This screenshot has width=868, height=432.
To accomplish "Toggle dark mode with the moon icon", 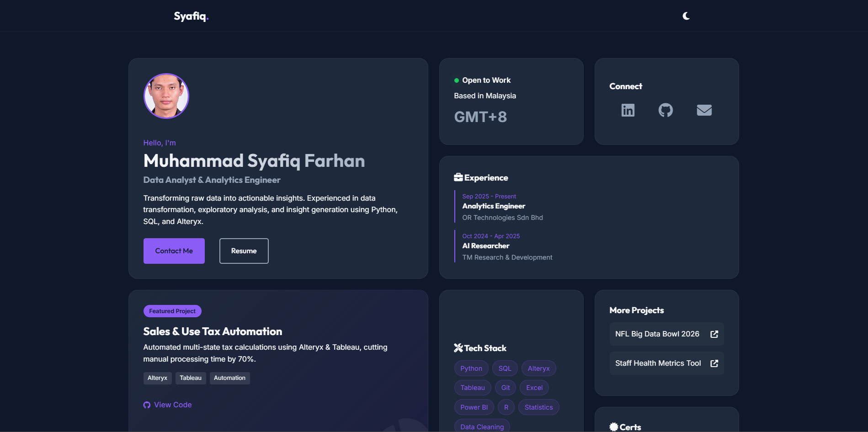I will (686, 16).
